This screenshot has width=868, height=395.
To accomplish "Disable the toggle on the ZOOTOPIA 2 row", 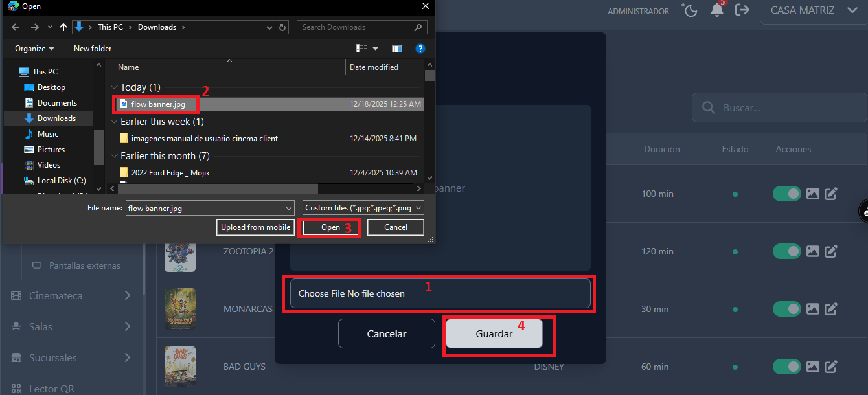I will [x=787, y=251].
